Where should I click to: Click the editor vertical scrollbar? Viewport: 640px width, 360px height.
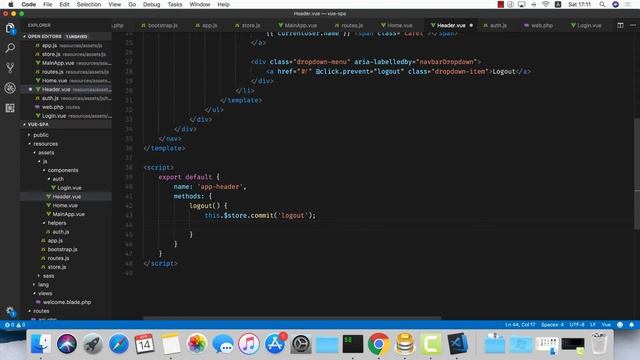[637, 173]
